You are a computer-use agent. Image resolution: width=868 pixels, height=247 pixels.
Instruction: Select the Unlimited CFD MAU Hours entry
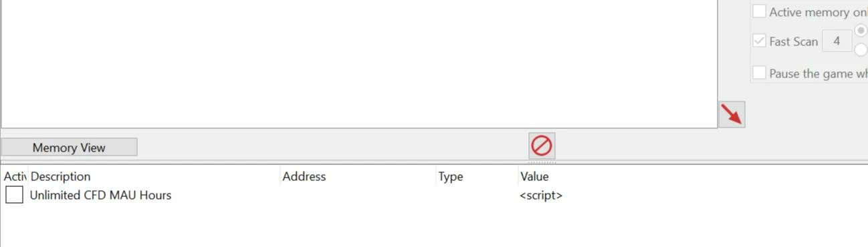[100, 195]
